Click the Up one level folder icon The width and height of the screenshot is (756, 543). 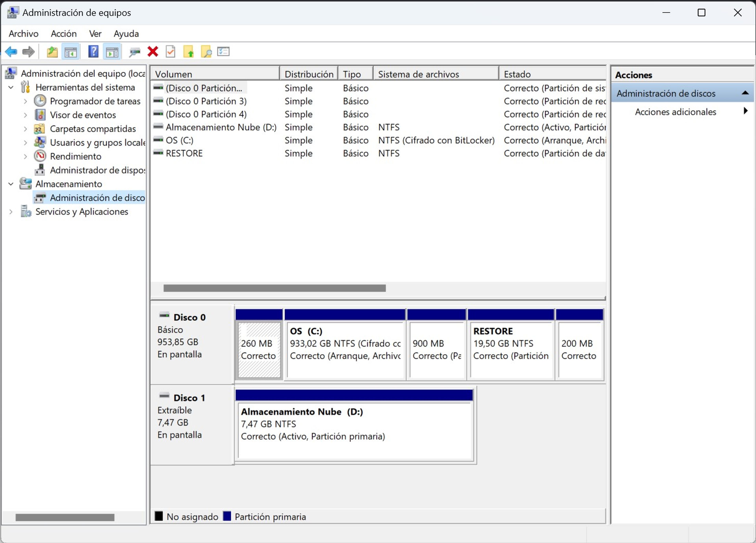(x=52, y=52)
